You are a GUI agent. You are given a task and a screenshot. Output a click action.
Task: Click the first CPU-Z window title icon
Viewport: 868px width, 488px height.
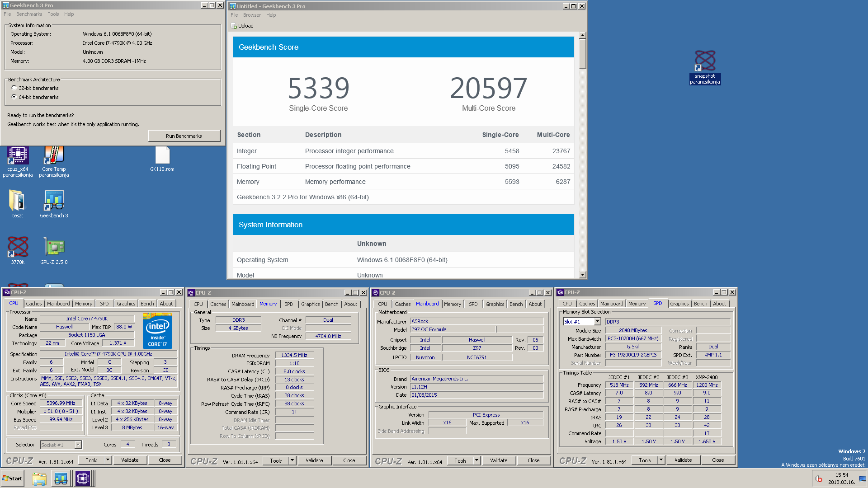[7, 292]
